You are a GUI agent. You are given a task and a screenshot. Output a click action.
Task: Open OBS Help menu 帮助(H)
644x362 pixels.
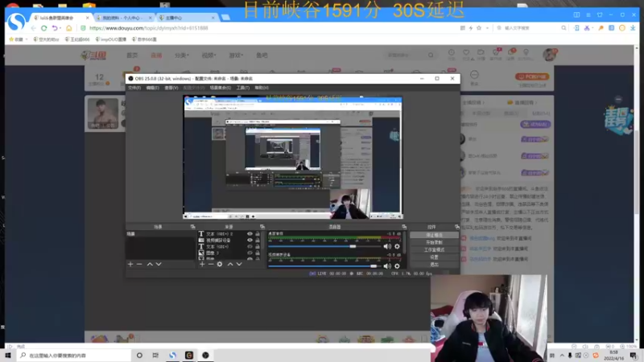(262, 88)
